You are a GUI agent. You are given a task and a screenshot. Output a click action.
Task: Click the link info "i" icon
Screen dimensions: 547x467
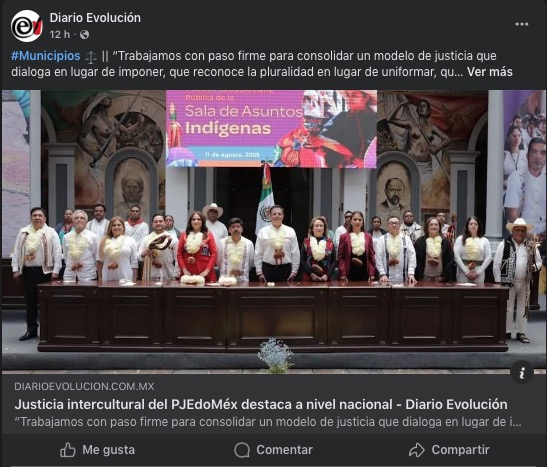pyautogui.click(x=522, y=373)
